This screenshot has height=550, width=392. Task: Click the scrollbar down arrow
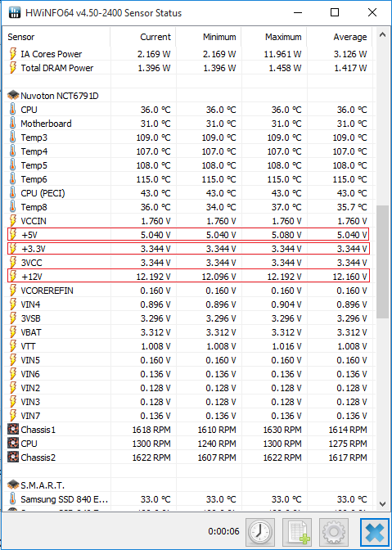tap(382, 504)
